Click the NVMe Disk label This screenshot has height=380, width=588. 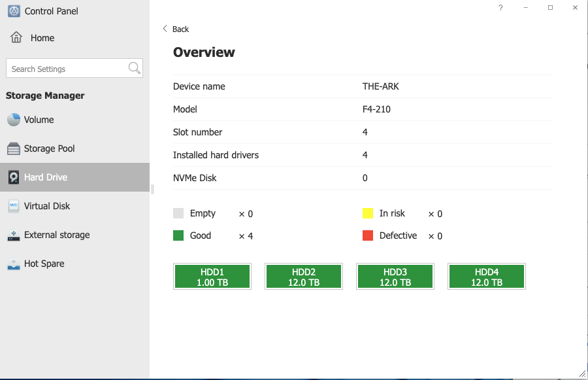(195, 178)
